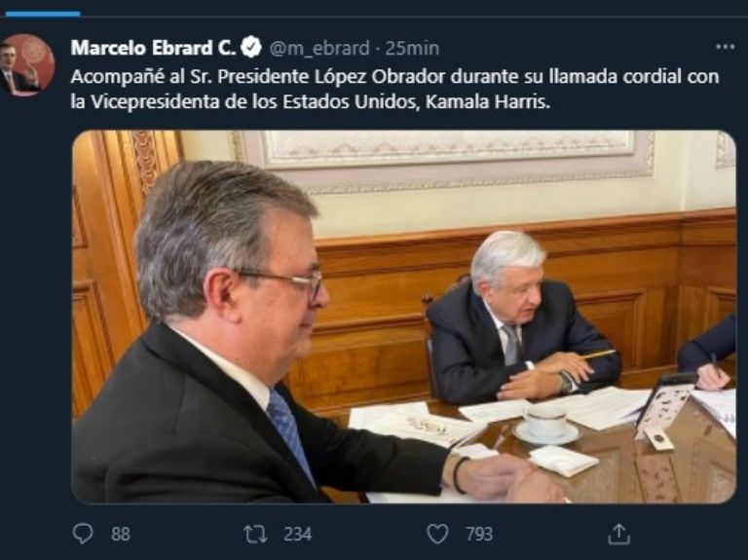Screen dimensions: 748x560
Task: Click the blue verified badge
Action: pos(251,47)
